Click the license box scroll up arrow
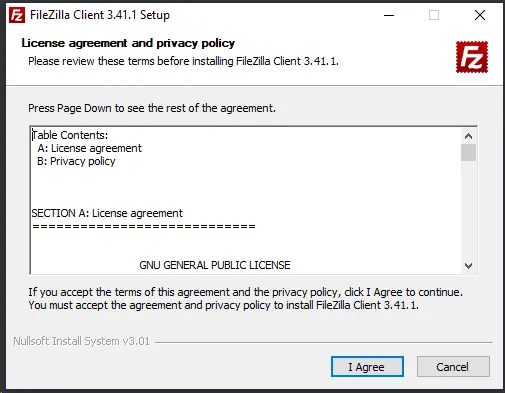 pyautogui.click(x=468, y=136)
